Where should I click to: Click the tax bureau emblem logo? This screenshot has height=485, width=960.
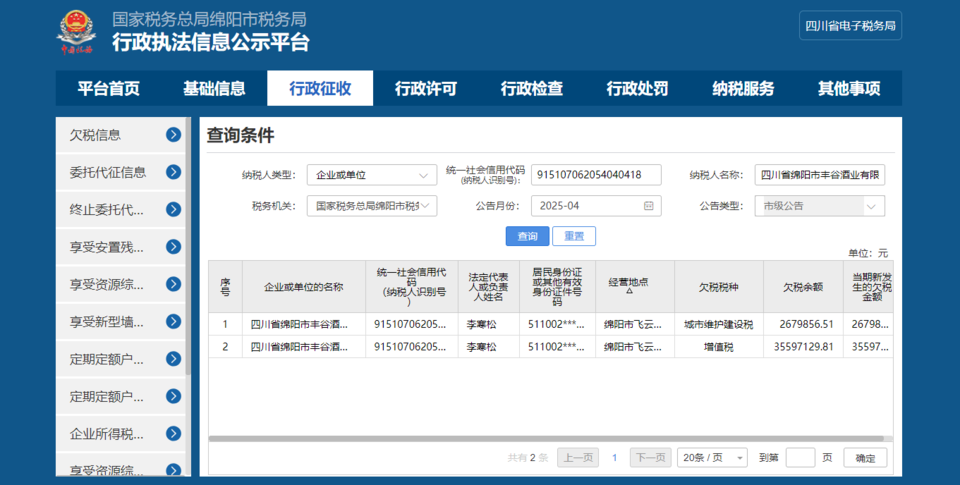pos(75,32)
